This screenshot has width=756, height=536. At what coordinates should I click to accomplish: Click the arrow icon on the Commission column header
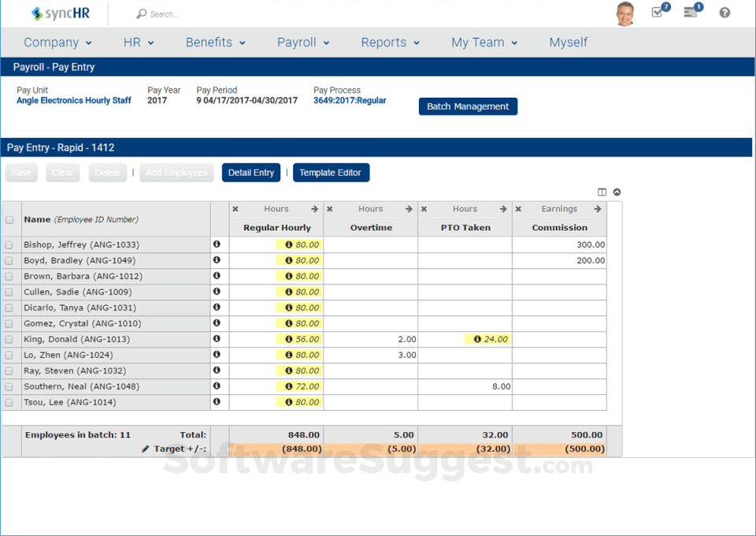(598, 209)
